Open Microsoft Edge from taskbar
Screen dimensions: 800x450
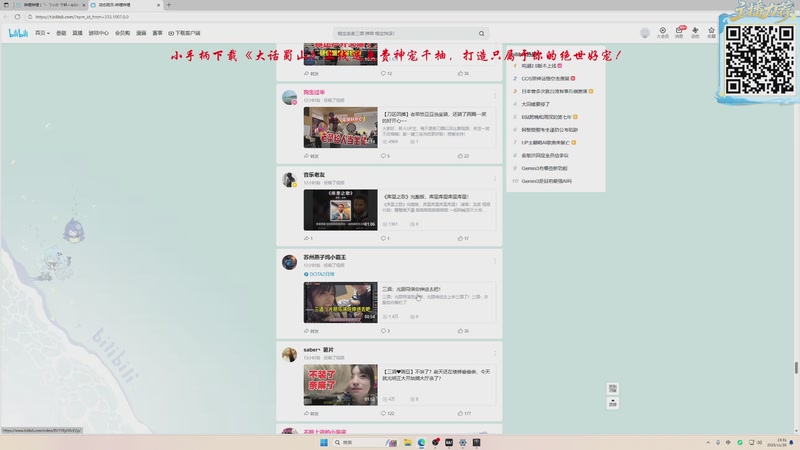421,442
